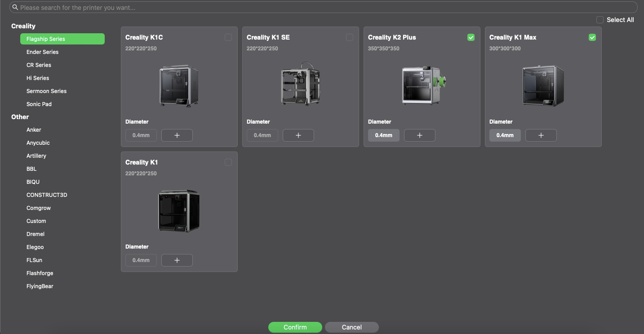The height and width of the screenshot is (334, 644).
Task: Uncheck the Creality K2 Plus checkbox
Action: click(471, 37)
